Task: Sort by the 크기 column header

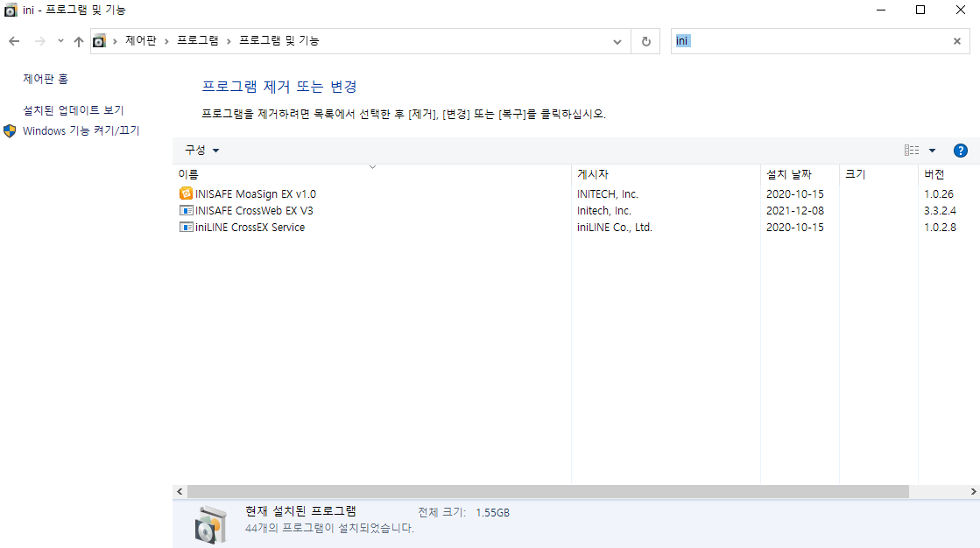Action: coord(878,174)
